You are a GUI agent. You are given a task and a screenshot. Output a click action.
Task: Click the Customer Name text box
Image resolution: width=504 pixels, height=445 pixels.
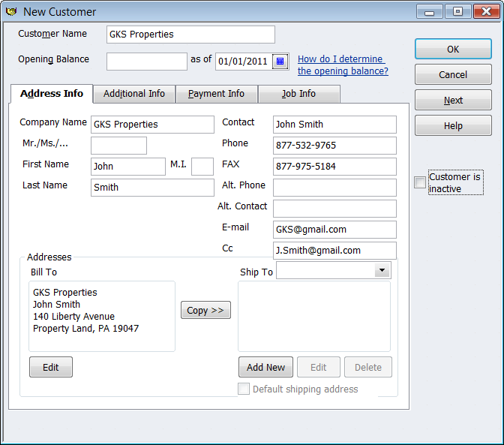click(x=190, y=35)
